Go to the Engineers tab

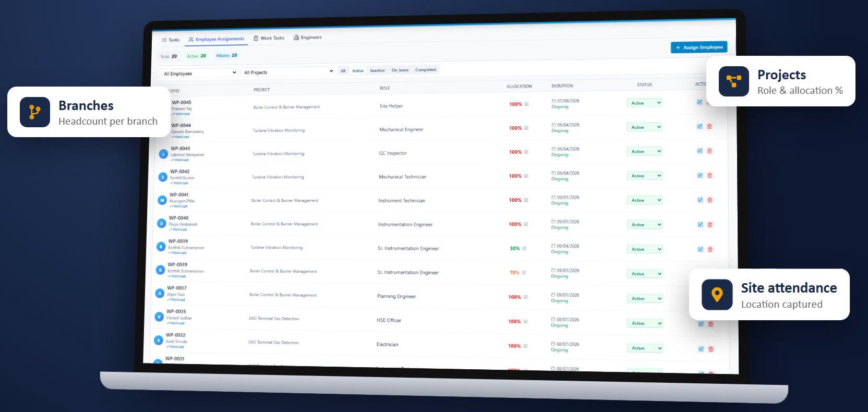[x=308, y=38]
